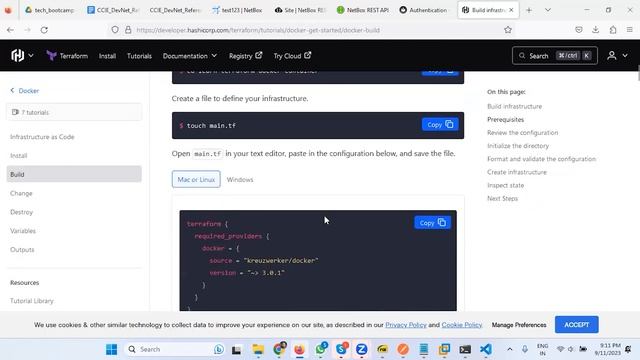Open the Pocket save icon
This screenshot has height=360, width=640.
(579, 30)
